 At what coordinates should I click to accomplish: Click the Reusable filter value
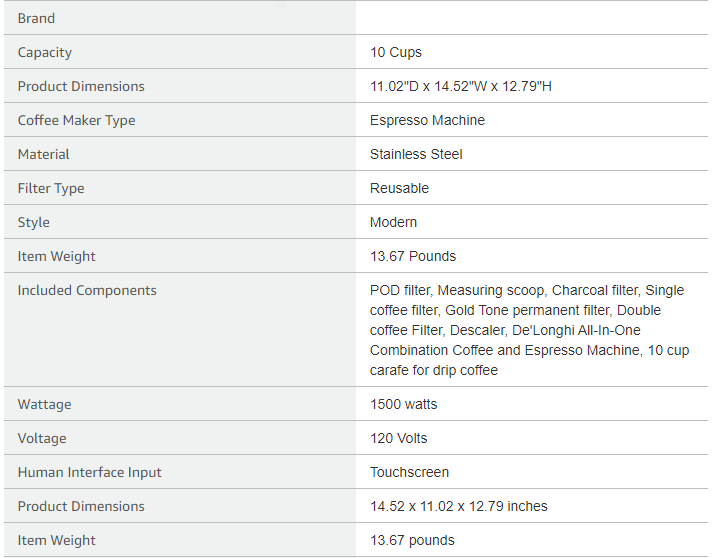click(399, 188)
